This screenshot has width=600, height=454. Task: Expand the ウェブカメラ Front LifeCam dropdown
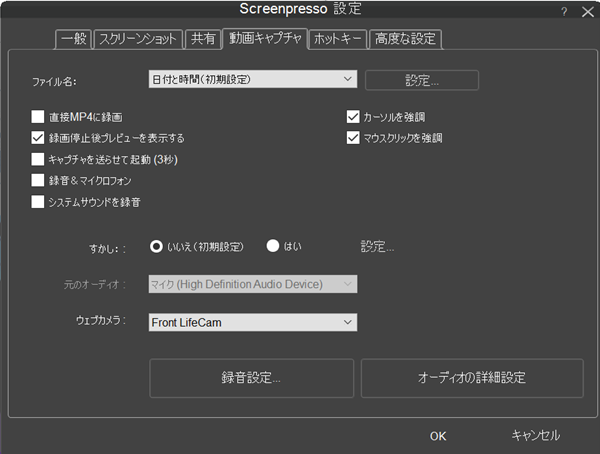[253, 322]
